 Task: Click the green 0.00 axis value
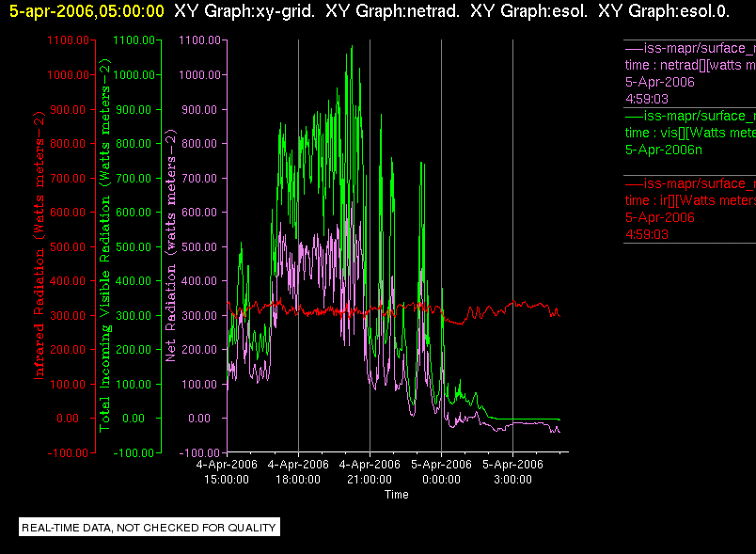133,419
